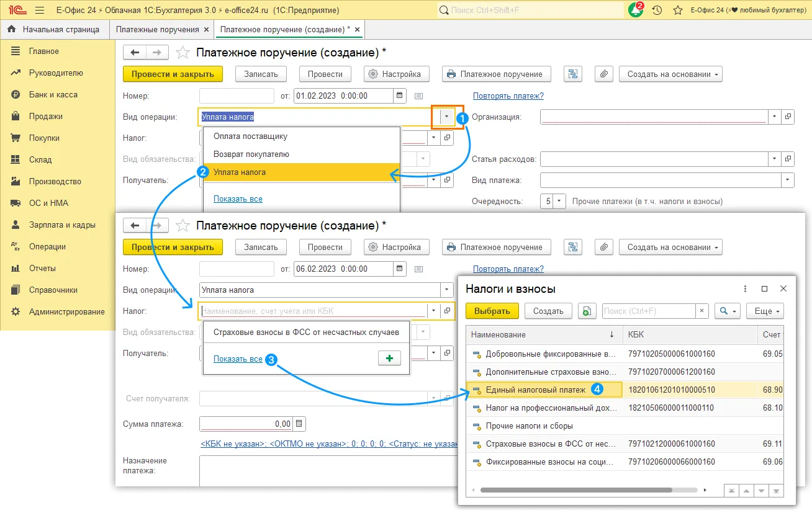812x513 pixels.
Task: Expand the Организация dropdown arrow
Action: click(774, 116)
